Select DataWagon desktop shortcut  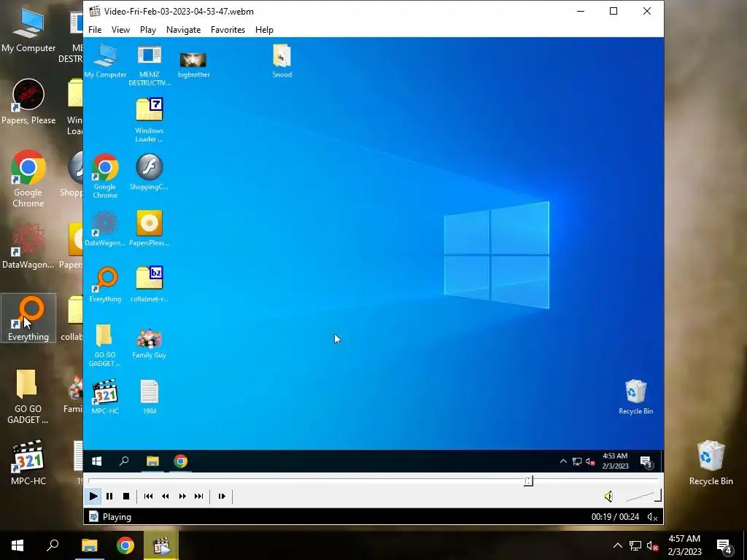(x=28, y=246)
